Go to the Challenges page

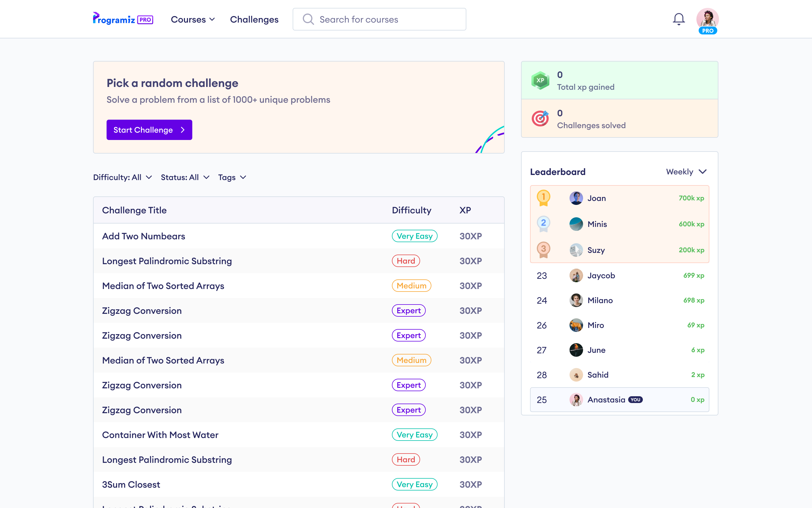(x=254, y=19)
